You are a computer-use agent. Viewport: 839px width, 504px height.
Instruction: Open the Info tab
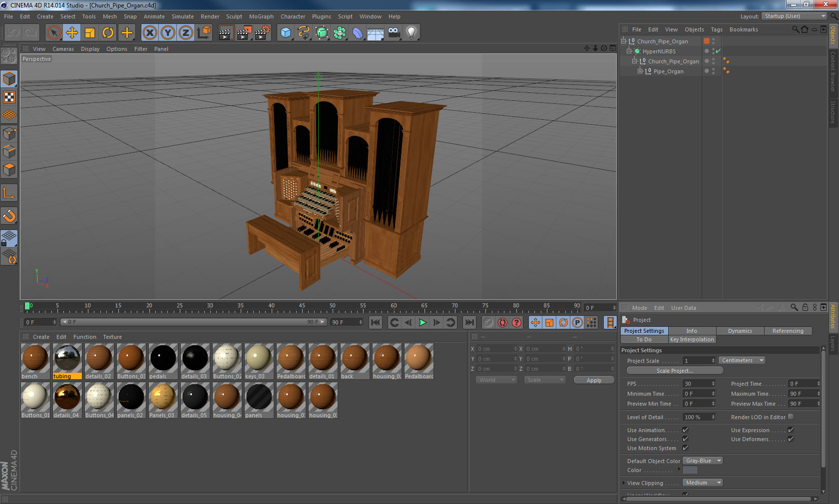coord(692,331)
